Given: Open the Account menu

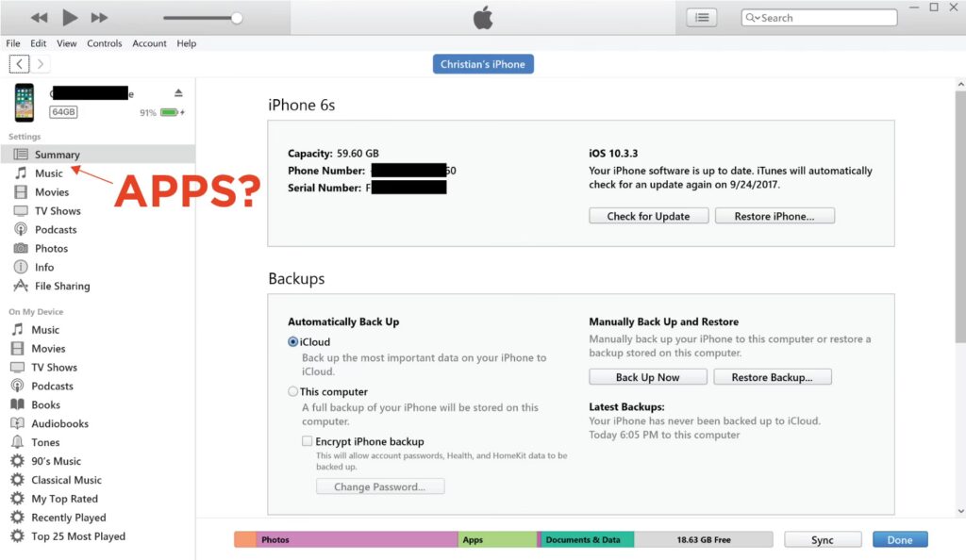Looking at the screenshot, I should pyautogui.click(x=149, y=43).
